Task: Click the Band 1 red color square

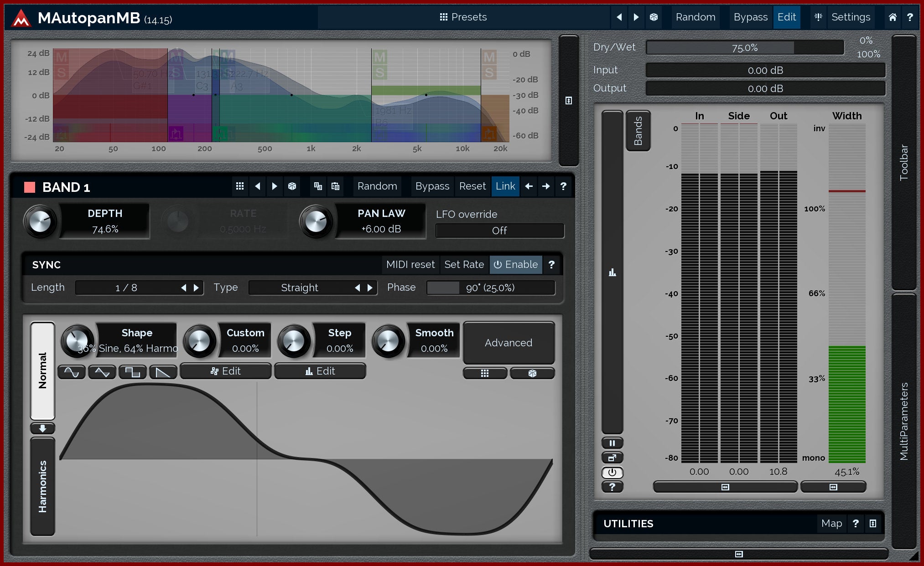Action: coord(30,187)
